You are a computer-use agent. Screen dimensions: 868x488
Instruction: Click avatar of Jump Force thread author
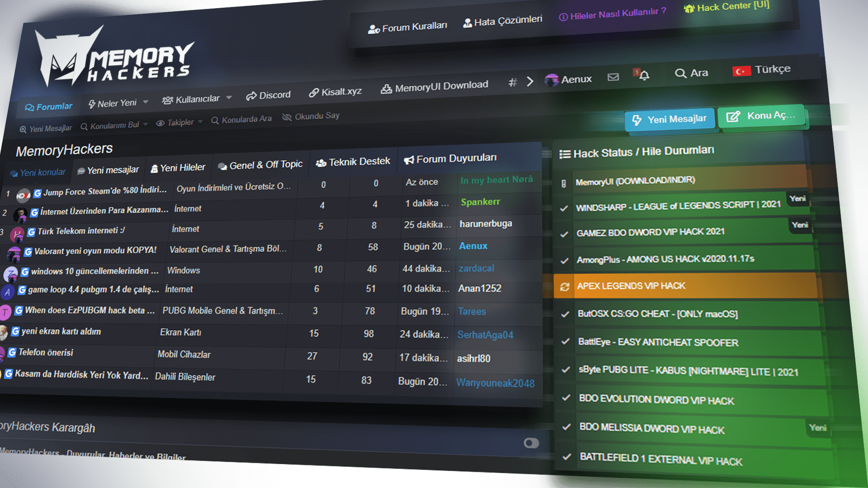coord(23,195)
